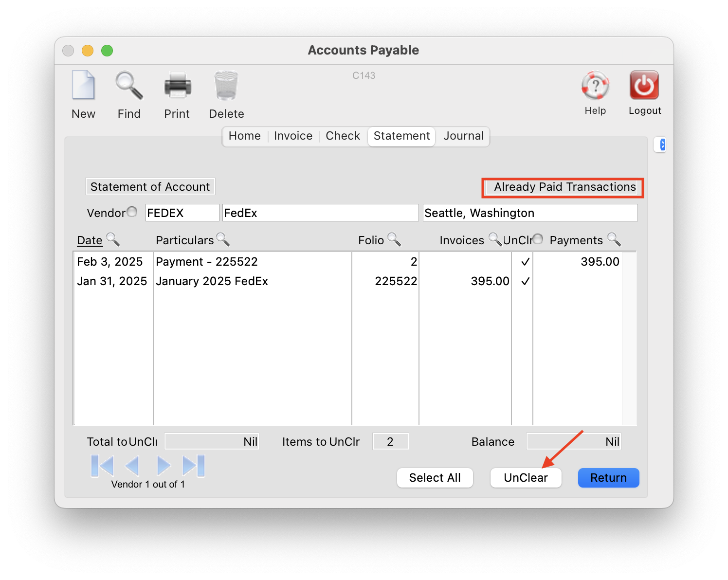728x580 pixels.
Task: Select the Statement tab
Action: [x=401, y=136]
